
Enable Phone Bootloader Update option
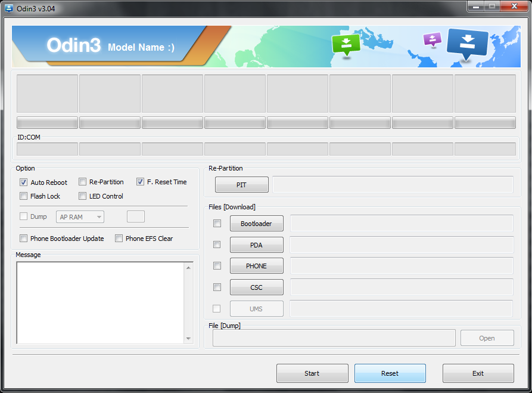[x=23, y=239]
